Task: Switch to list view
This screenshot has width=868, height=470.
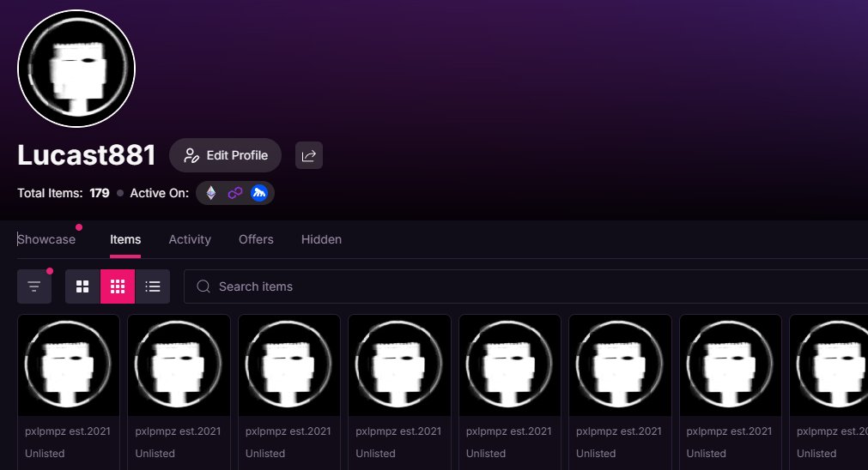Action: click(x=153, y=286)
